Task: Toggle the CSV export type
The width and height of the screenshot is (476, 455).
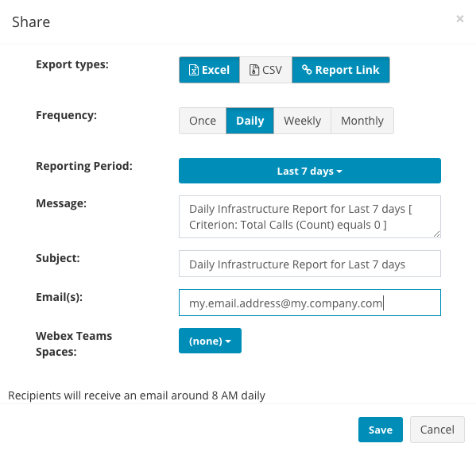Action: pos(266,70)
